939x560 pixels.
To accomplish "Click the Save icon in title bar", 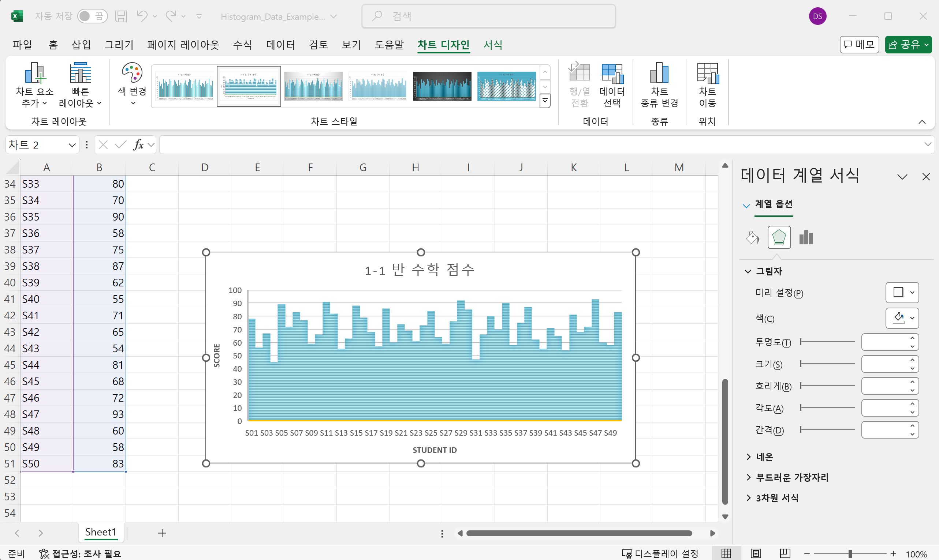I will point(121,16).
